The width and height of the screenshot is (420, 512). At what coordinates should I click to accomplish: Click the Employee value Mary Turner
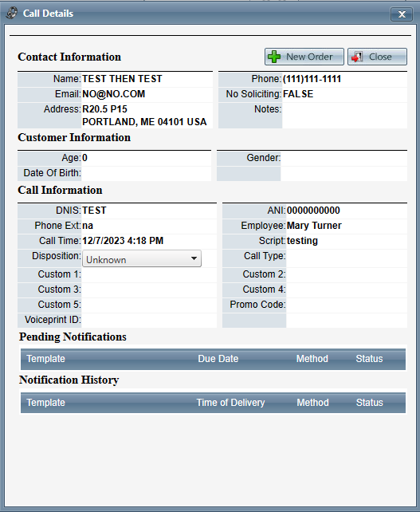pos(314,226)
